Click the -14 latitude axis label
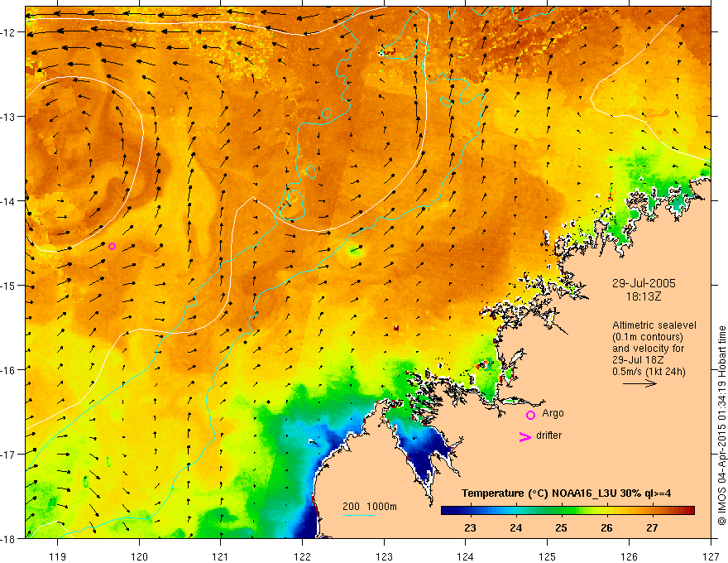Screen dimensions: 728x563 click(9, 201)
